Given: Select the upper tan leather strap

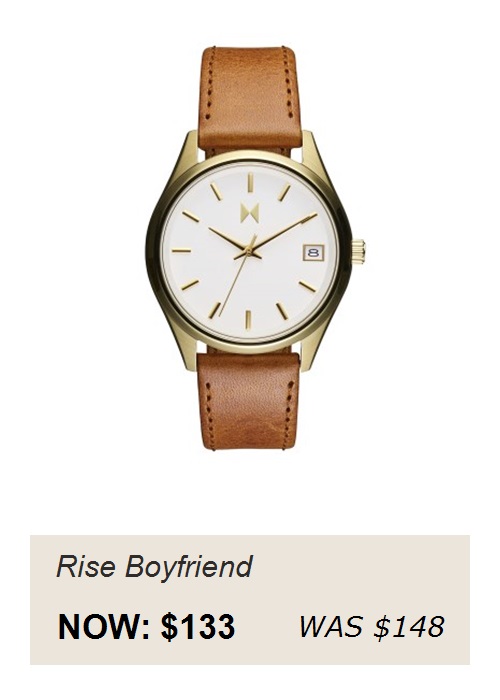Looking at the screenshot, I should [250, 98].
